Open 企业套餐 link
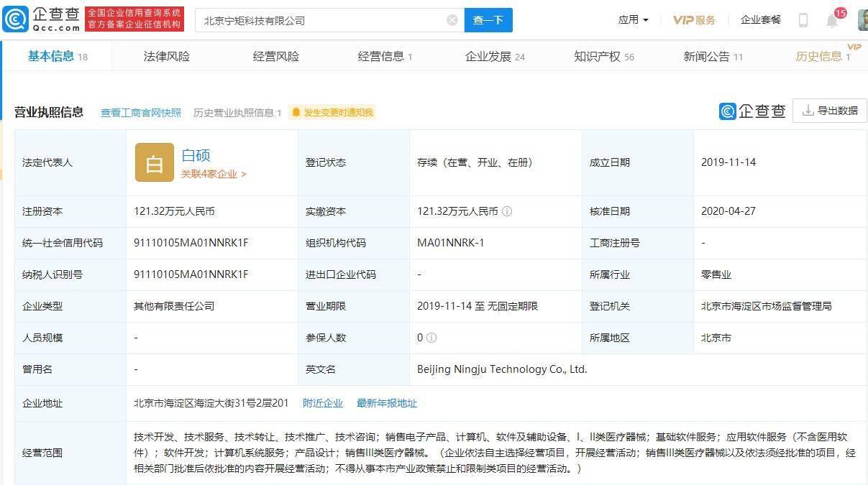The image size is (868, 485). pos(761,20)
